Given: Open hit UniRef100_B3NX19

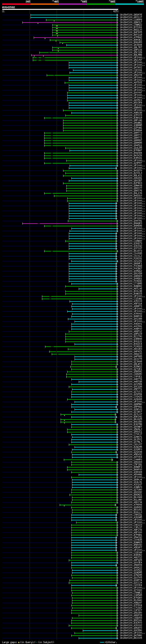Looking at the screenshot, I should [x=131, y=118].
